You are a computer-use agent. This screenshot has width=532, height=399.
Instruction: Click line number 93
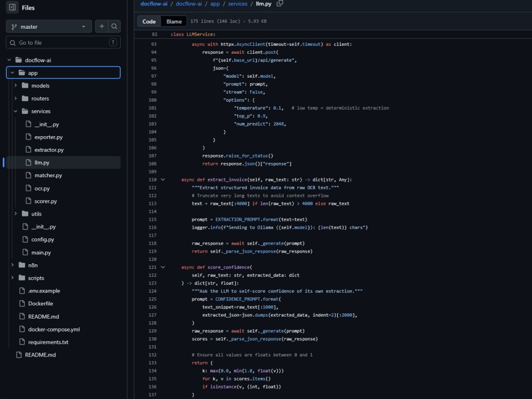[x=154, y=44]
